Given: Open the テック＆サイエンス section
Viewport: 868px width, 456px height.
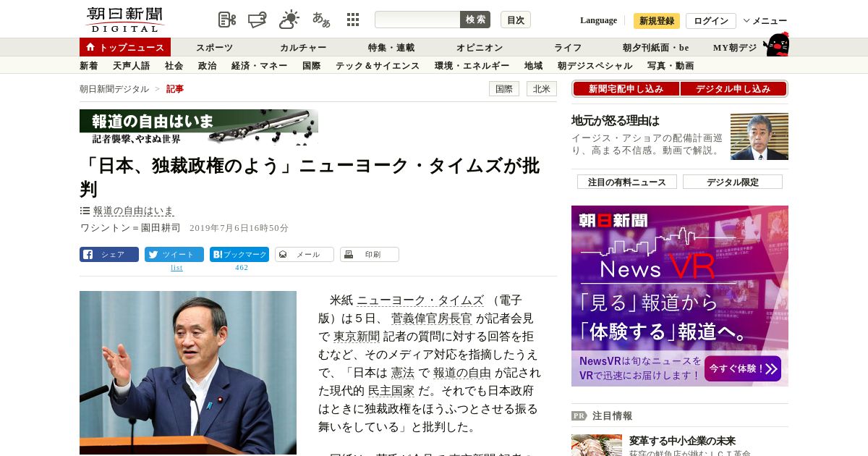Looking at the screenshot, I should click(x=378, y=66).
